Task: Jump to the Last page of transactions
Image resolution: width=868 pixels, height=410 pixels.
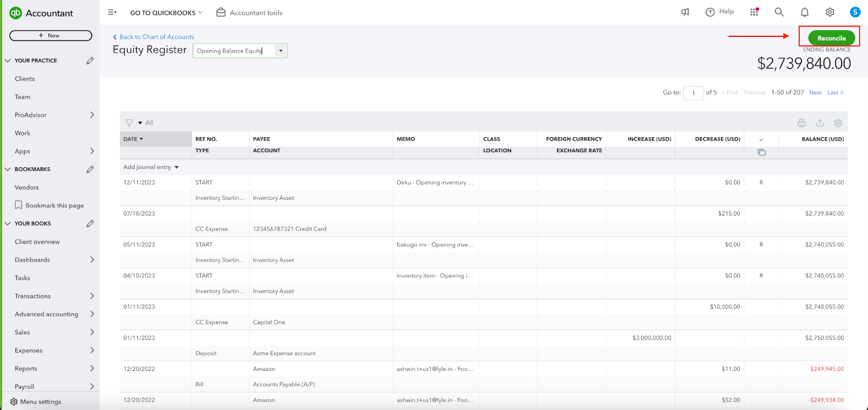Action: pos(835,93)
